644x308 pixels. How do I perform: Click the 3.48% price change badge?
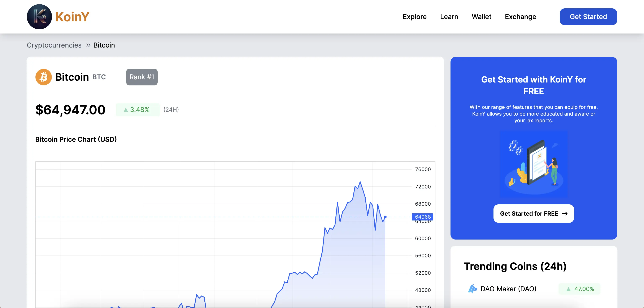(138, 110)
